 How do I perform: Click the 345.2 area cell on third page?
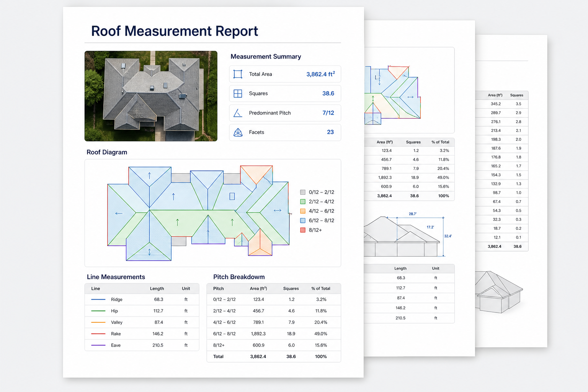tap(496, 104)
